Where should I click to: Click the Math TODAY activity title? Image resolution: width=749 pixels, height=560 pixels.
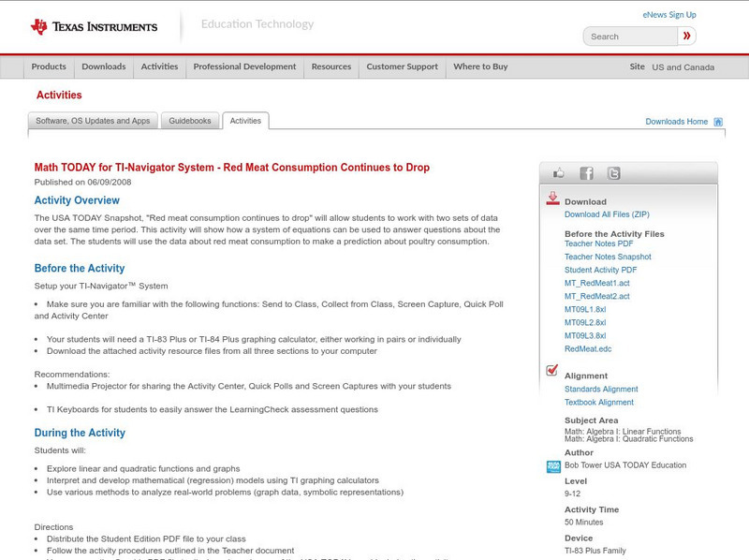[231, 168]
